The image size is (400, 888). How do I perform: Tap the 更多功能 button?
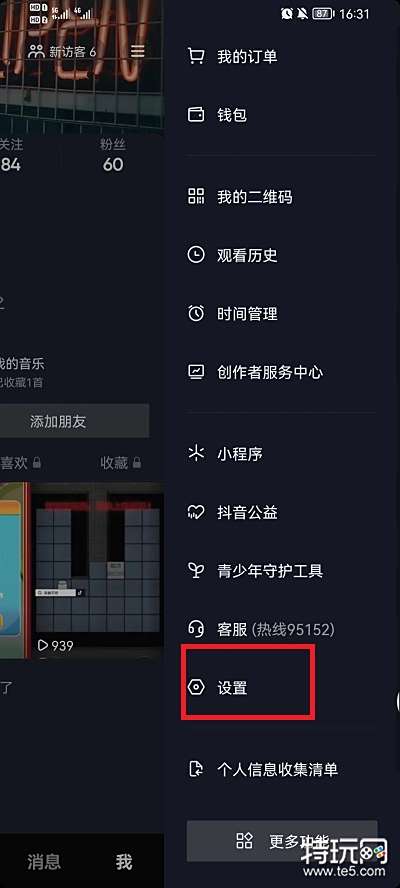282,841
